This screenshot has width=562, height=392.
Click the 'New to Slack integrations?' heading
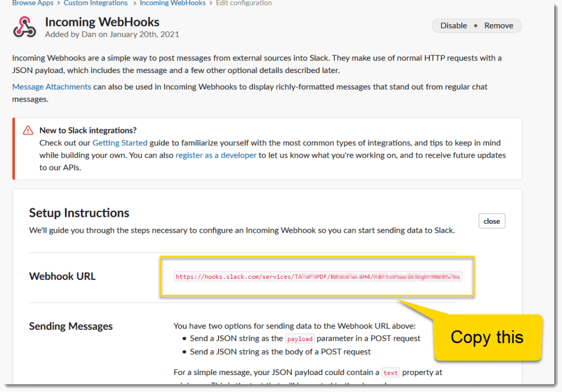(x=88, y=130)
